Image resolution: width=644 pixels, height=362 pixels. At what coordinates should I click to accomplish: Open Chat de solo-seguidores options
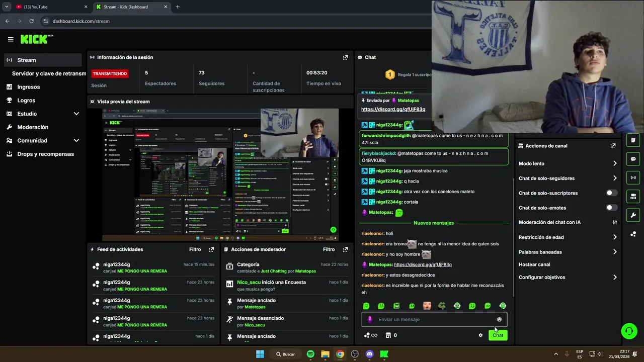tap(568, 178)
